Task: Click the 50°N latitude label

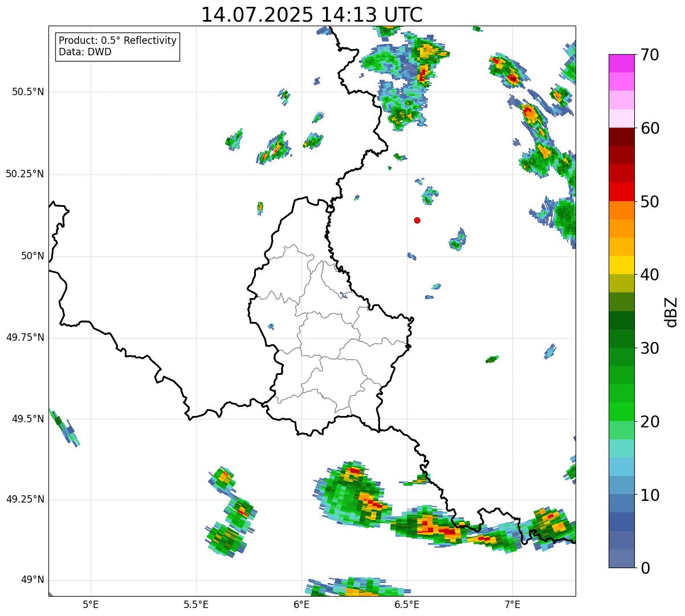Action: 32,256
